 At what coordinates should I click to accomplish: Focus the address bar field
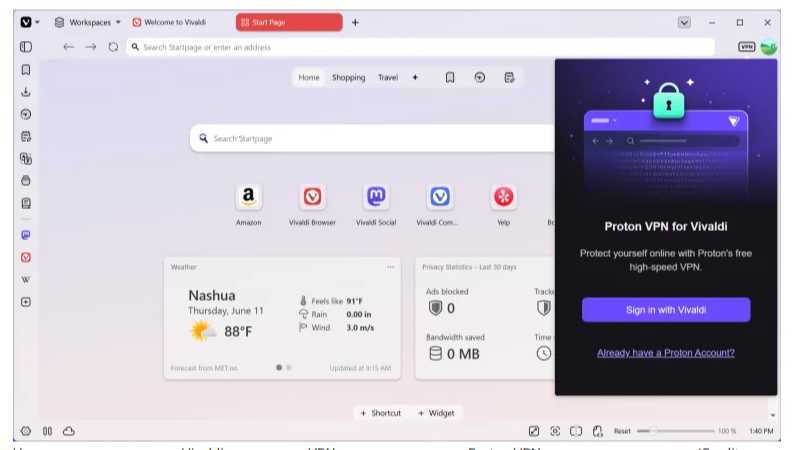tap(420, 47)
